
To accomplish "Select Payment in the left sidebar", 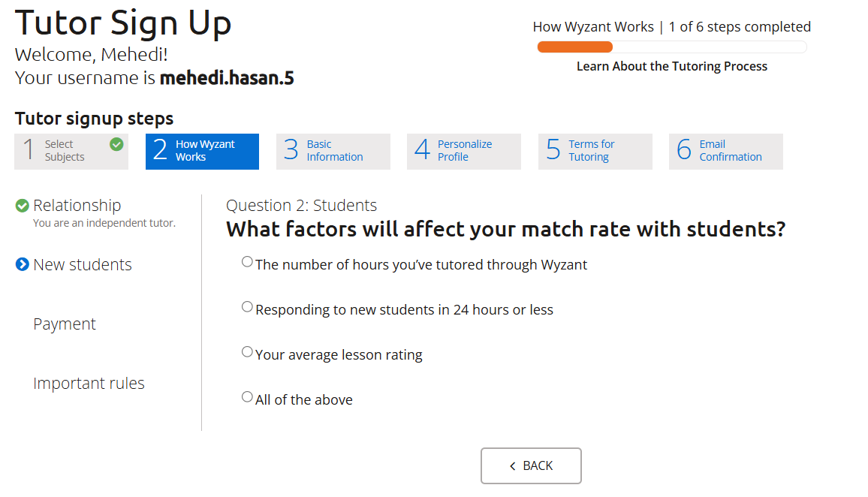I will (x=64, y=323).
